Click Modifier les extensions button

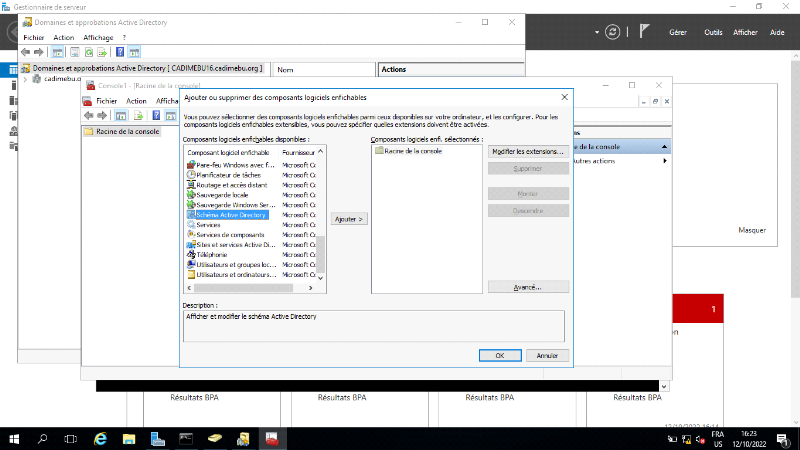click(x=528, y=152)
